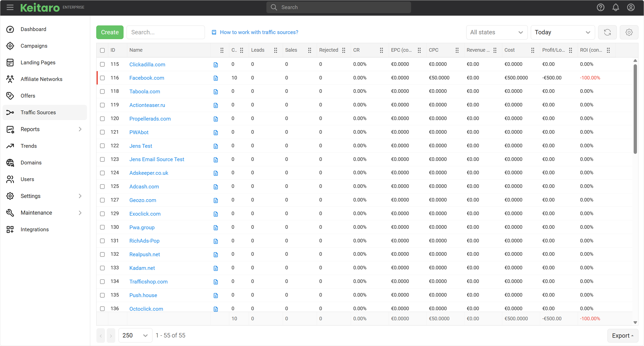Go to Campaigns in the sidebar
Screen dimensions: 644x346
34,46
